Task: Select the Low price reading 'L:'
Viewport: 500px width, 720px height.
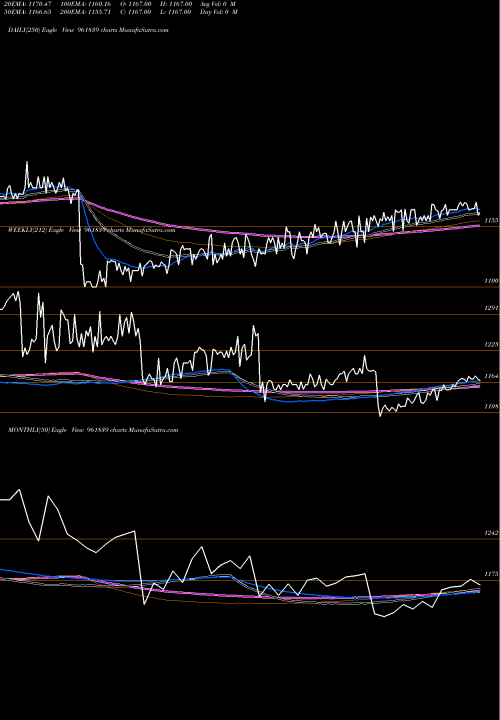Action: (x=176, y=12)
